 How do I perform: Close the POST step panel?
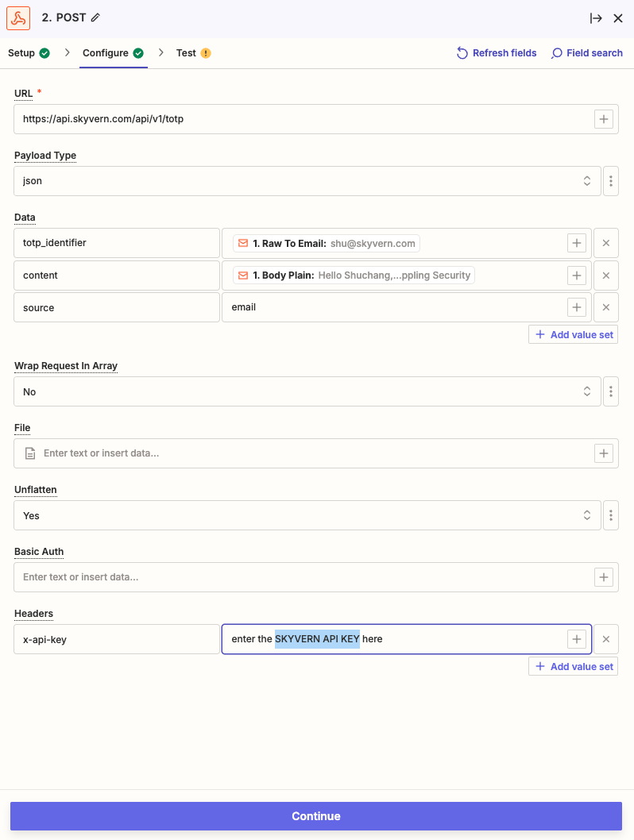(618, 18)
